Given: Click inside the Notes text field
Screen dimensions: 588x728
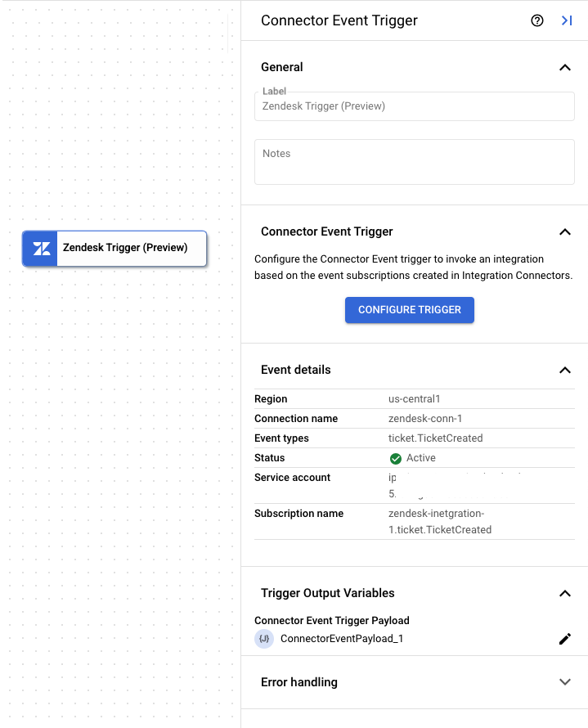Looking at the screenshot, I should 415,161.
